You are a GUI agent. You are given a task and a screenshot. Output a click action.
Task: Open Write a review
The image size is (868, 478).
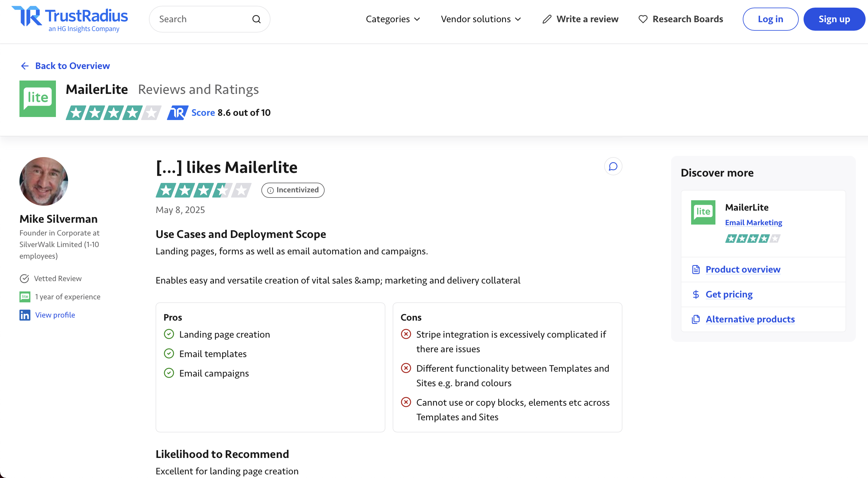[x=587, y=19]
